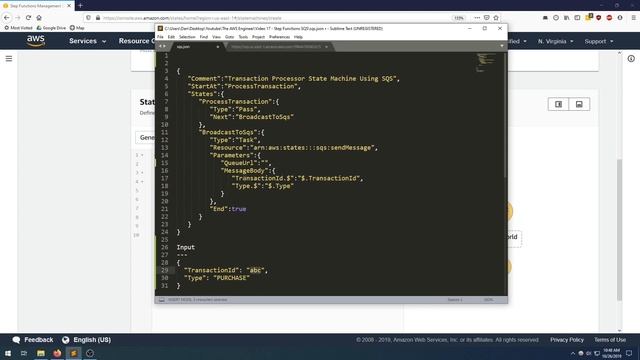Open Project menu in Sublime Text
Image resolution: width=640 pixels, height=360 pixels.
pos(258,37)
